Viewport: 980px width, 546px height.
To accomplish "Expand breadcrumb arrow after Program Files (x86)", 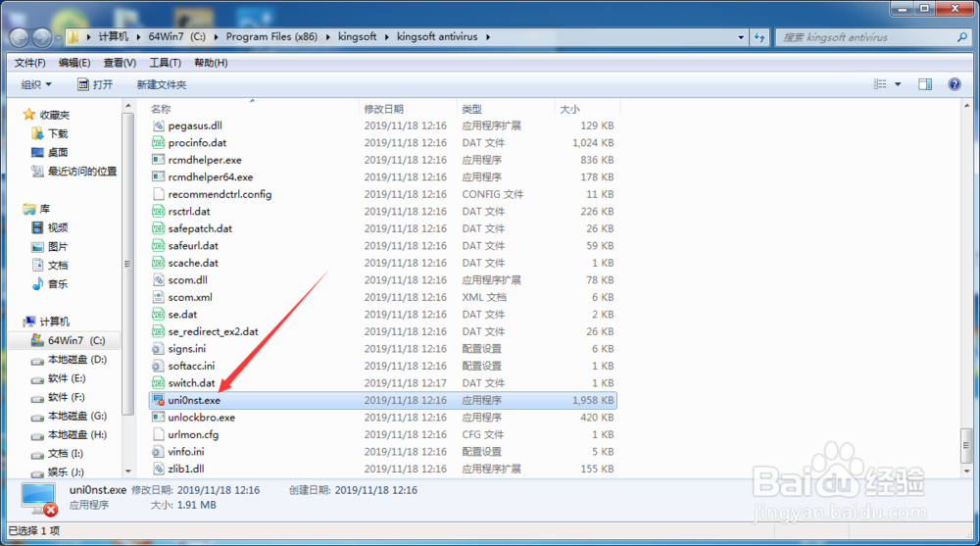I will [x=327, y=37].
